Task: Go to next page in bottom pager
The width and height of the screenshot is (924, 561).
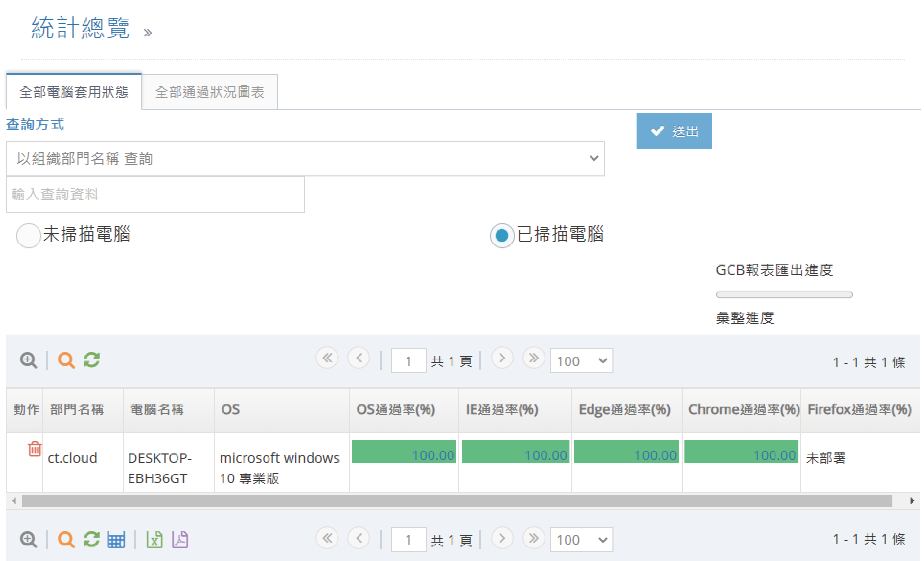Action: 502,538
